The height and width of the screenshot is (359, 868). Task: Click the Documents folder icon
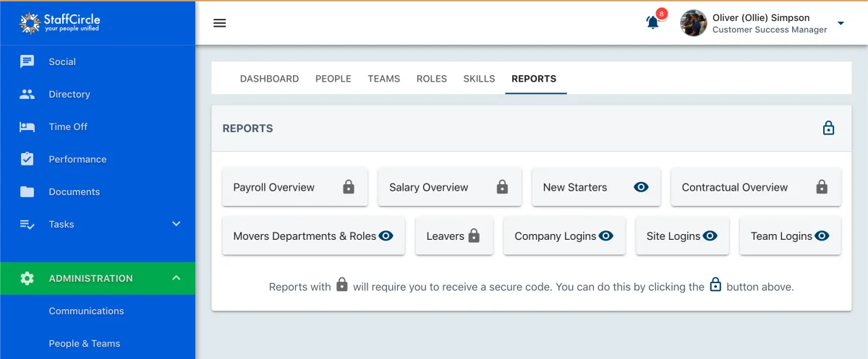(27, 191)
